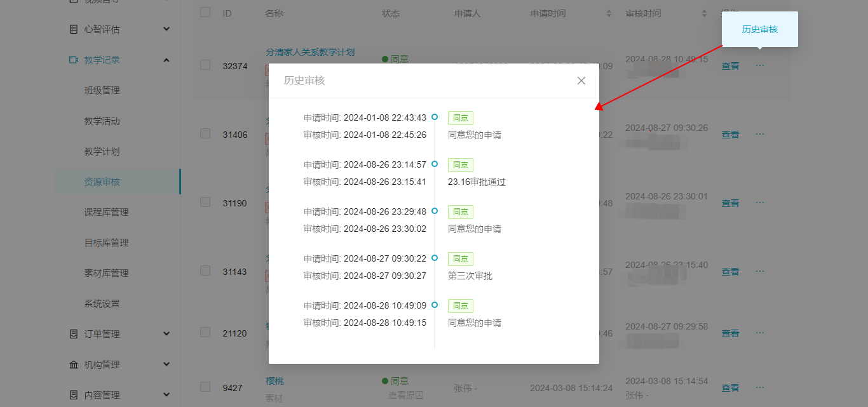Click 查看原因 in row 9427

tap(406, 395)
